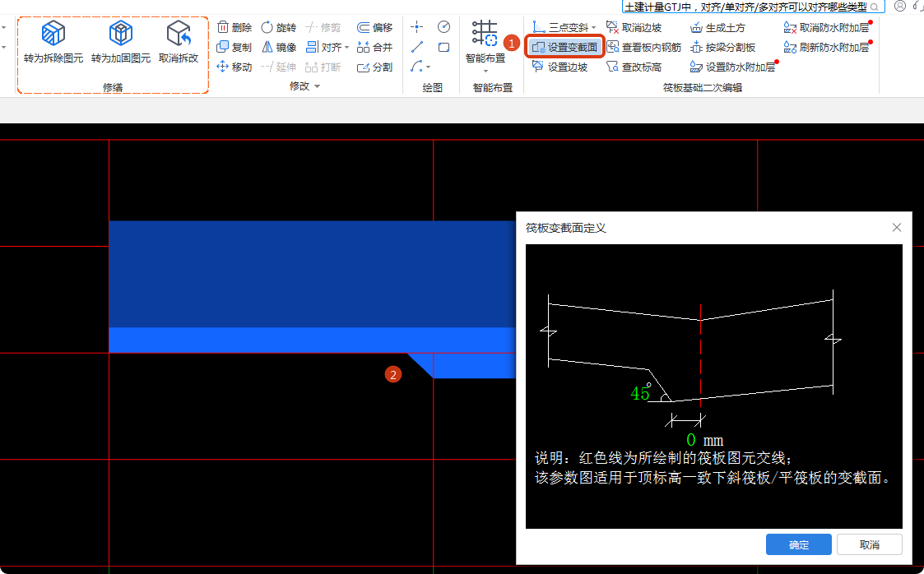Select the 移动 move tool
Screen dimensions: 924x574
(234, 67)
